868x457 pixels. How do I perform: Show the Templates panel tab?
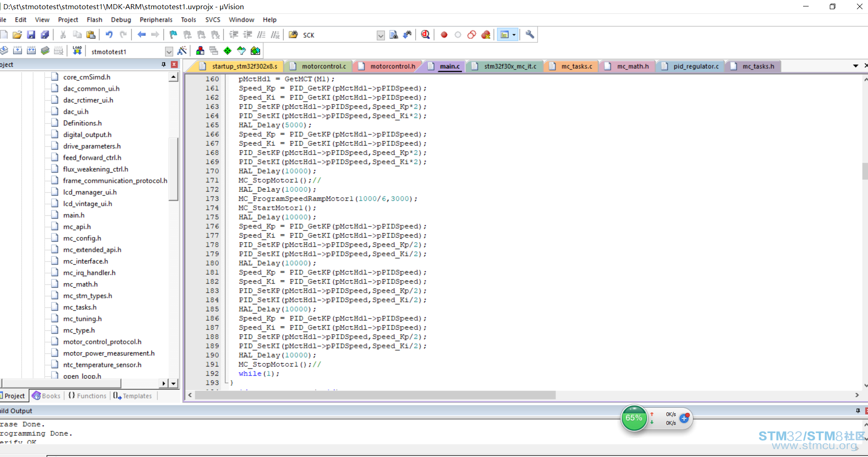click(133, 396)
